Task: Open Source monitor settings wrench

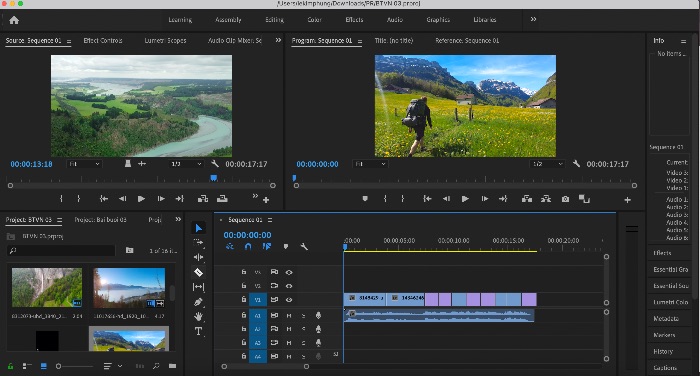Action: tap(215, 164)
